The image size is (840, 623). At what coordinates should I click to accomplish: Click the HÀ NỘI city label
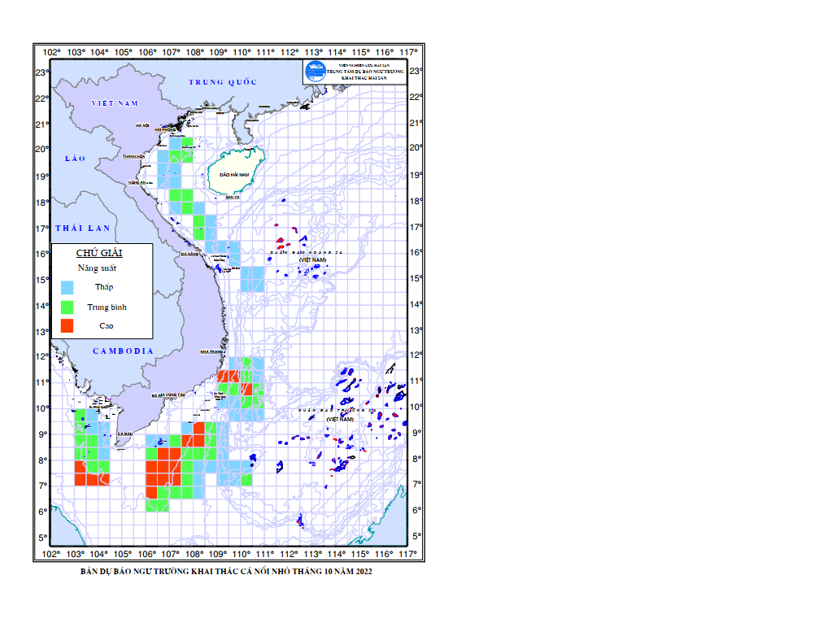tap(142, 125)
